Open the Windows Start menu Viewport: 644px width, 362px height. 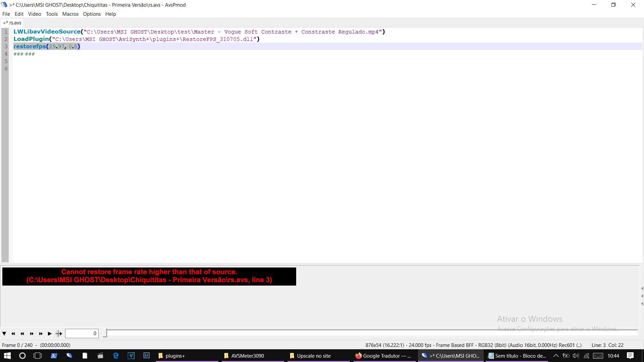[x=7, y=356]
